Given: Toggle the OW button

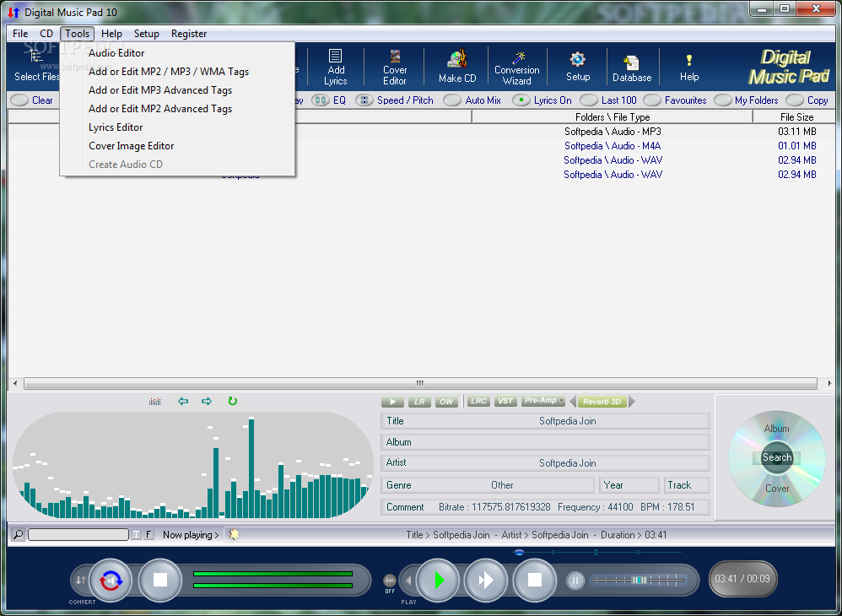Looking at the screenshot, I should click(446, 402).
